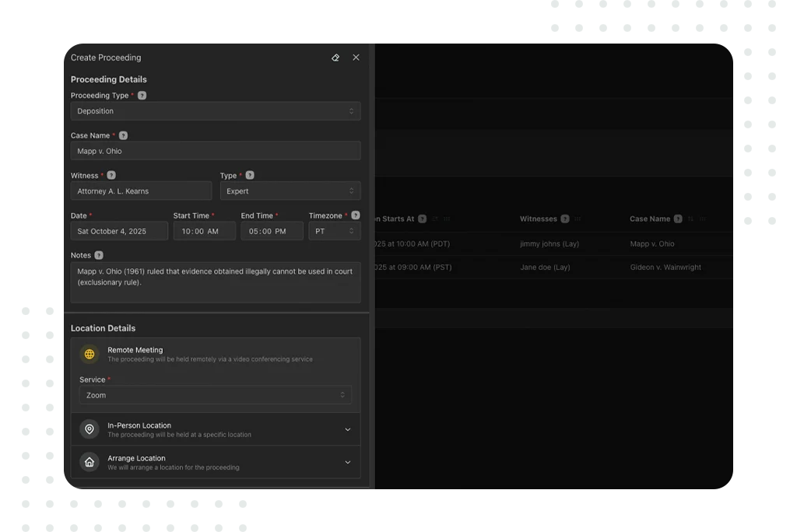The image size is (797, 532).
Task: Click the End Time field showing 05:00 PM
Action: coord(272,231)
